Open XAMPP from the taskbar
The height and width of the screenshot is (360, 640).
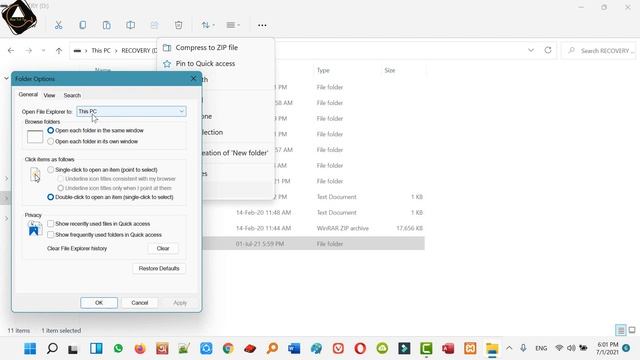470,349
